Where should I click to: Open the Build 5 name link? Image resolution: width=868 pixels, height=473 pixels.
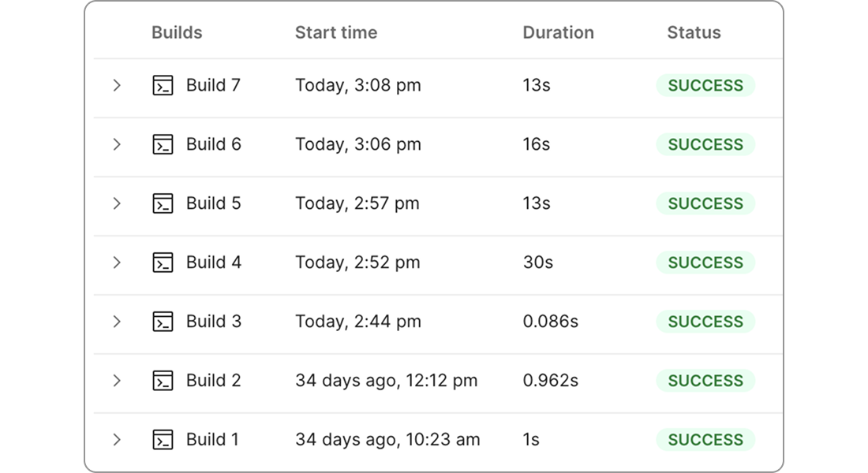213,203
